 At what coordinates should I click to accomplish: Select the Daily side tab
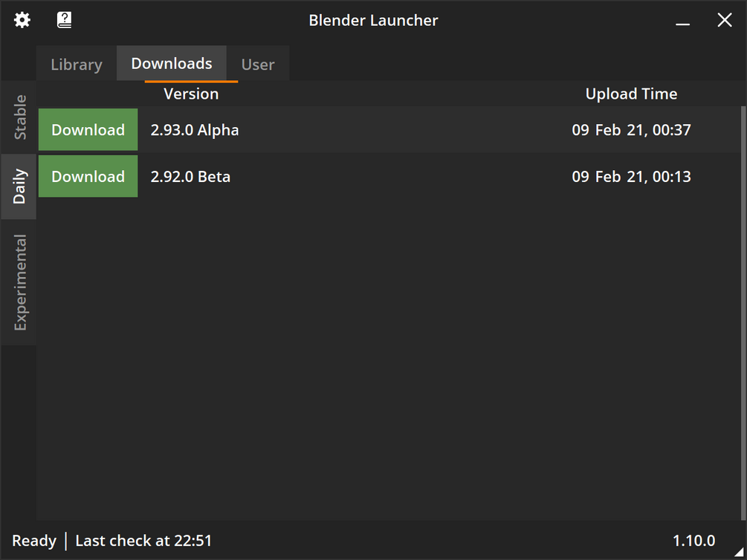(x=19, y=186)
